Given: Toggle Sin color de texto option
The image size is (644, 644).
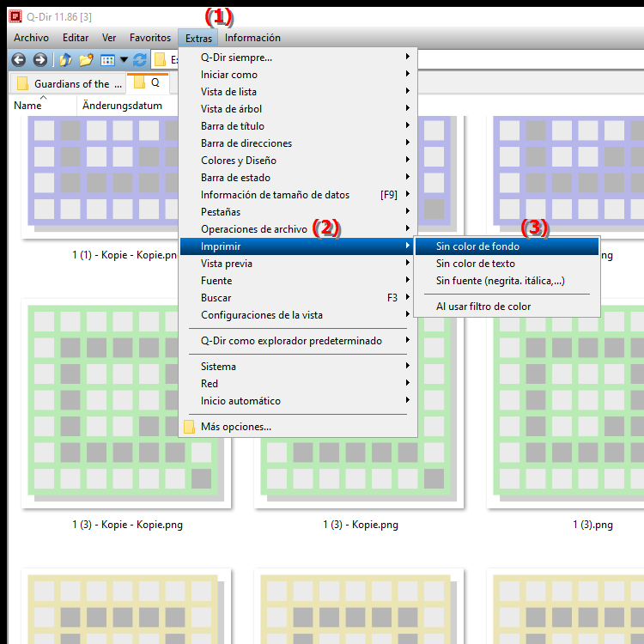Looking at the screenshot, I should 507,264.
